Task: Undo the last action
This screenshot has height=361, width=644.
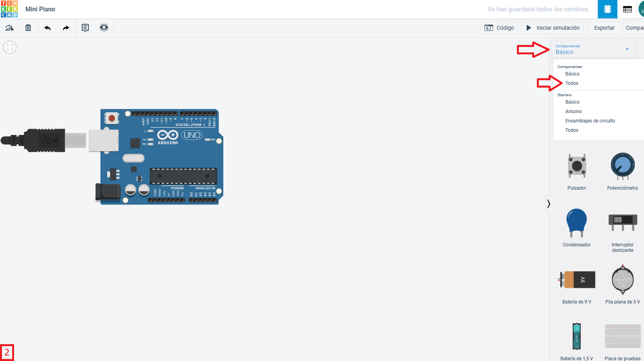Action: coord(47,28)
